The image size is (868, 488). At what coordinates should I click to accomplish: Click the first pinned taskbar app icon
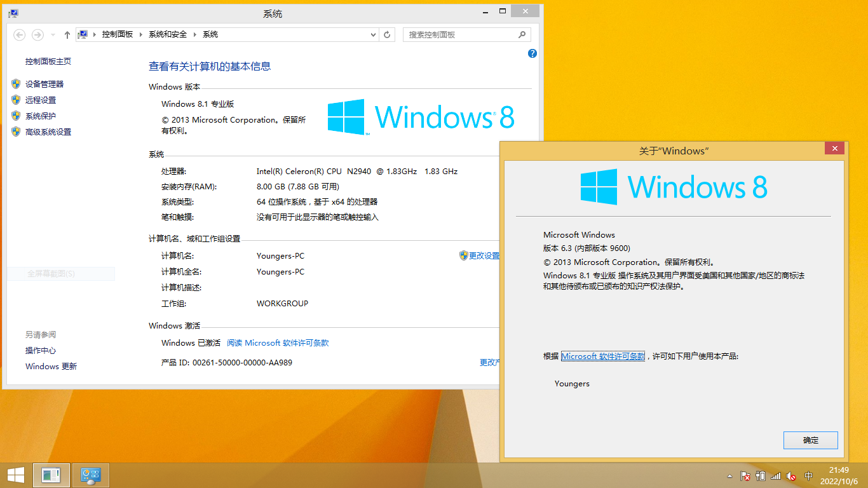coord(51,475)
